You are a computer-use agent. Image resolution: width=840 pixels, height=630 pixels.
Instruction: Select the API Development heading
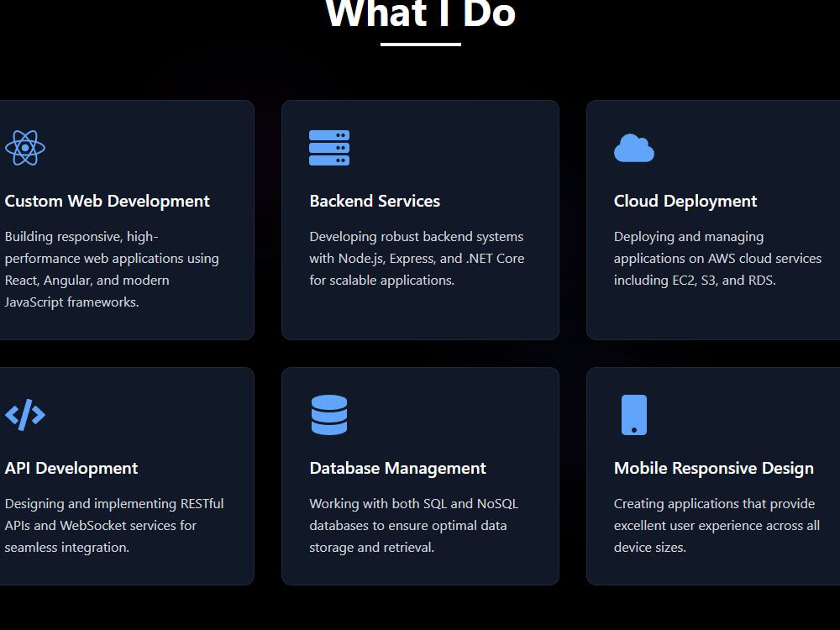coord(71,468)
